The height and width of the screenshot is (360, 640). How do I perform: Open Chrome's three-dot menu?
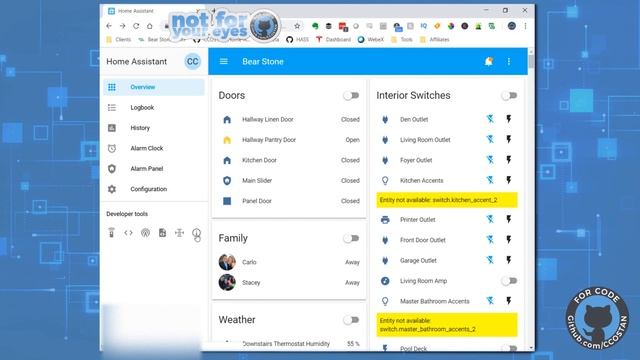(x=525, y=26)
